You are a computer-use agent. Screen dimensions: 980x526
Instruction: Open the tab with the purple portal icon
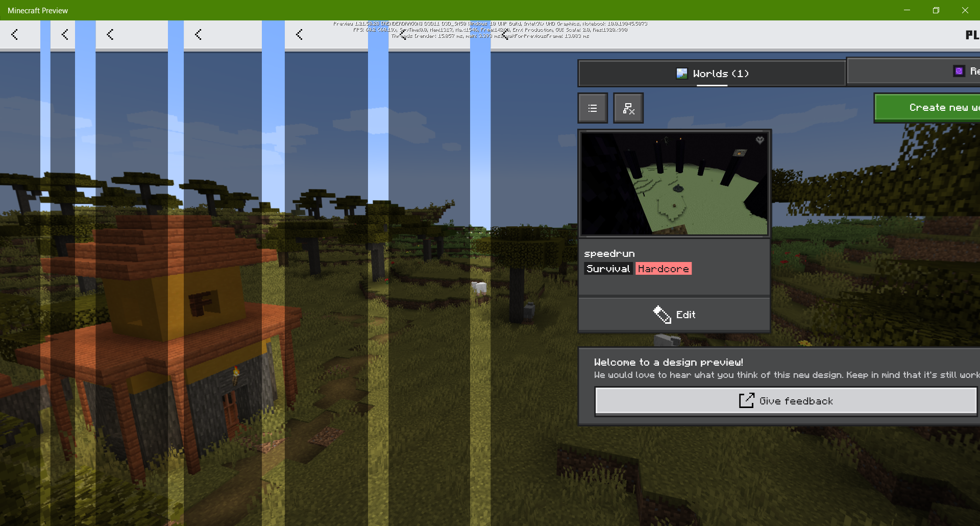click(914, 71)
